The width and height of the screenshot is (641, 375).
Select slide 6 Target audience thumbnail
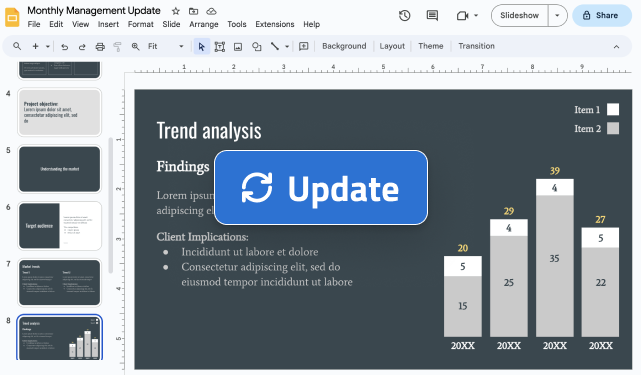point(60,226)
